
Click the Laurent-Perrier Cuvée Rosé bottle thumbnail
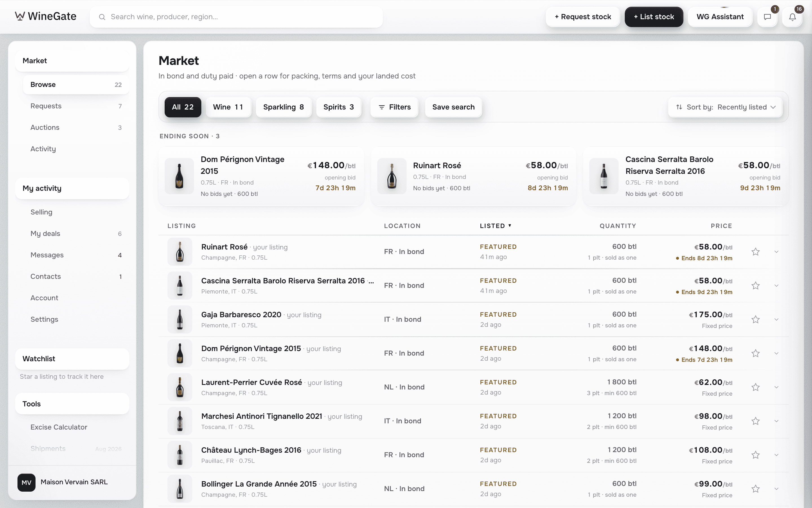pyautogui.click(x=180, y=387)
